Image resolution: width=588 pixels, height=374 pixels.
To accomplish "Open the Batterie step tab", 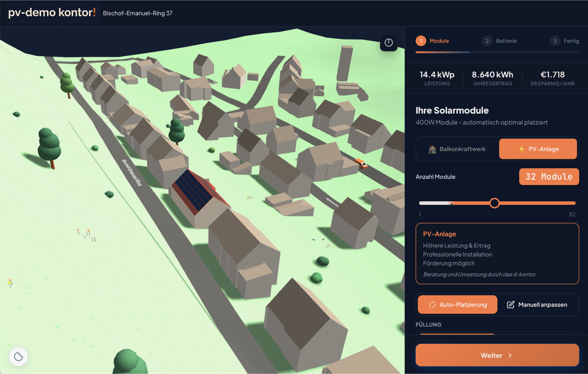I will click(x=500, y=41).
